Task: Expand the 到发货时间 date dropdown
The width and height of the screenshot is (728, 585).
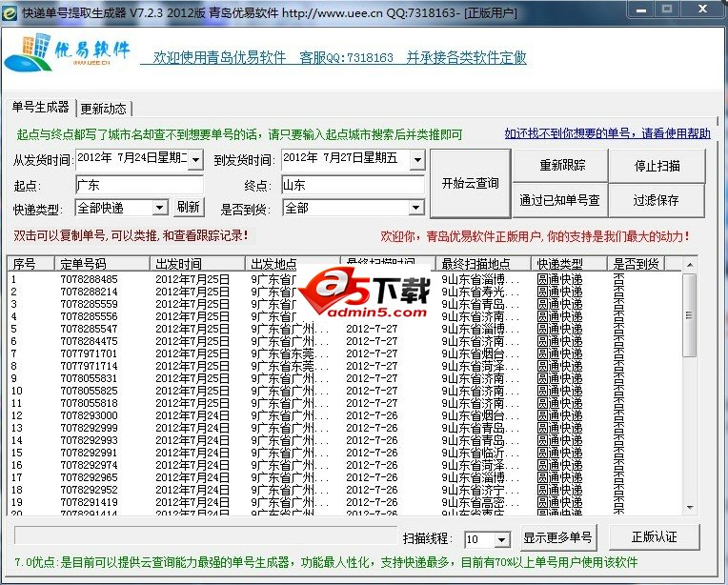Action: [x=417, y=160]
